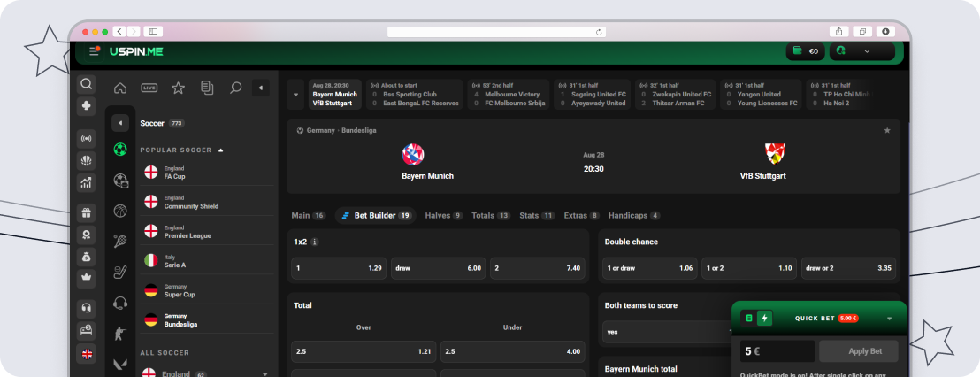Open England Premier League

pyautogui.click(x=207, y=231)
